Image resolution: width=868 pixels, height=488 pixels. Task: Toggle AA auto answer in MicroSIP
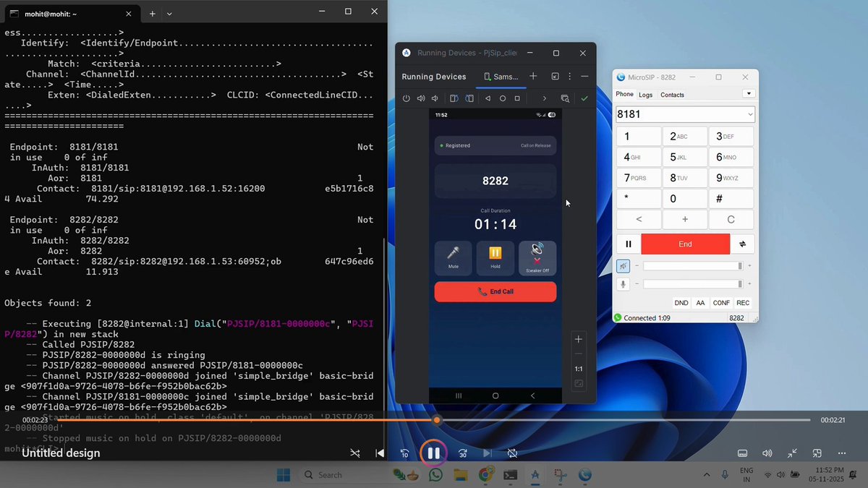pyautogui.click(x=700, y=303)
